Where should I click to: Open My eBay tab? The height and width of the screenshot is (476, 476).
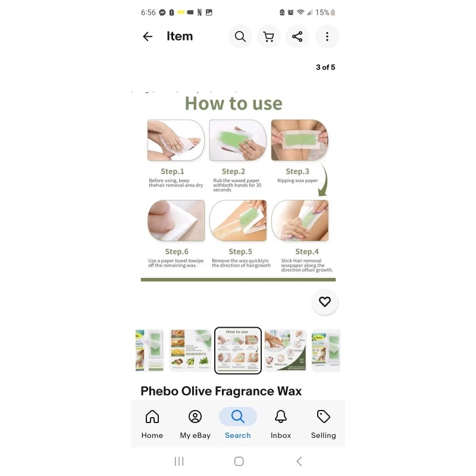[195, 424]
